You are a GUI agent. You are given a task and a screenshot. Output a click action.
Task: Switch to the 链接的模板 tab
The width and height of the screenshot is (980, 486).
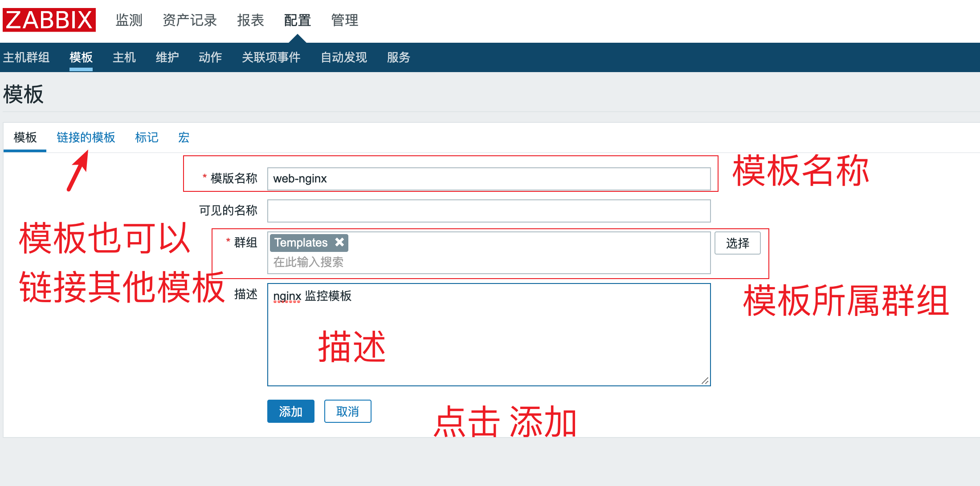86,138
